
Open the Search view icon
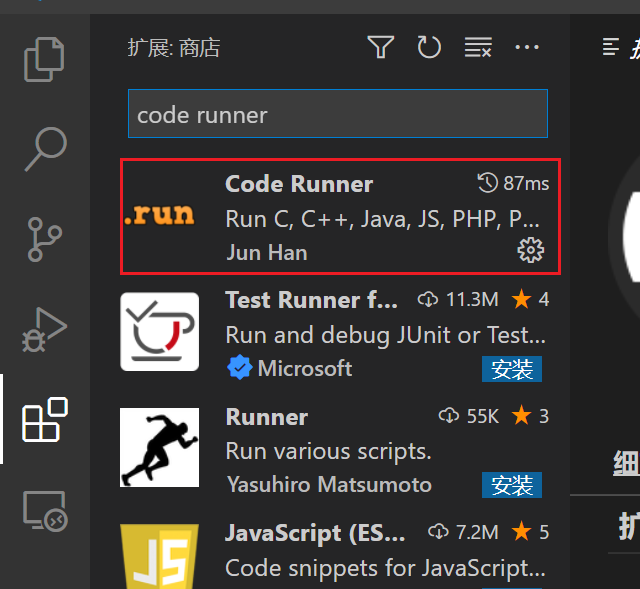coord(46,149)
